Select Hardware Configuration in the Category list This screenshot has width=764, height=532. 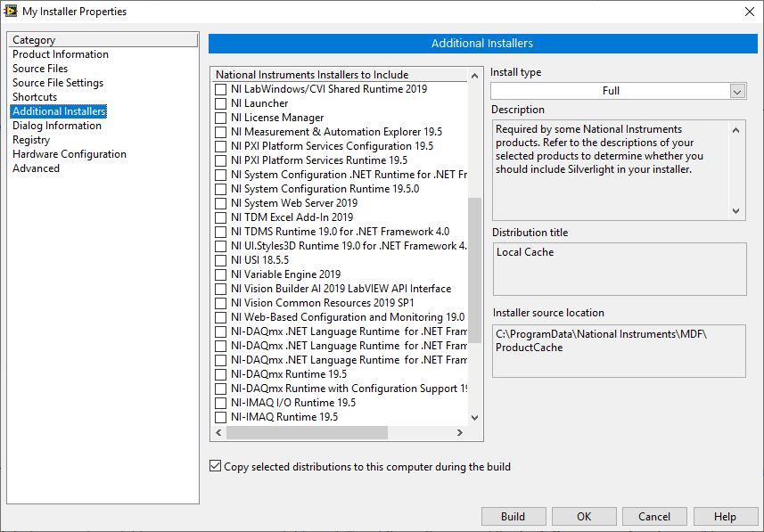tap(70, 154)
